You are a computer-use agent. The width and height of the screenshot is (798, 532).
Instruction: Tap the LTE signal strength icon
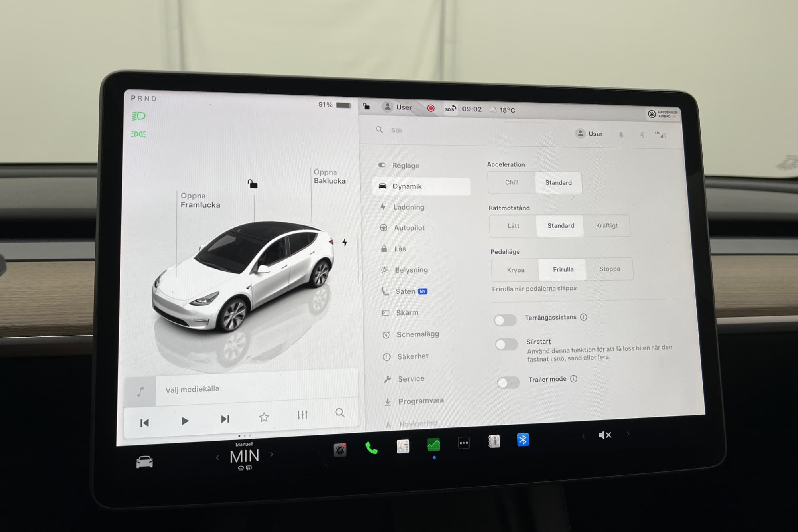pos(660,135)
